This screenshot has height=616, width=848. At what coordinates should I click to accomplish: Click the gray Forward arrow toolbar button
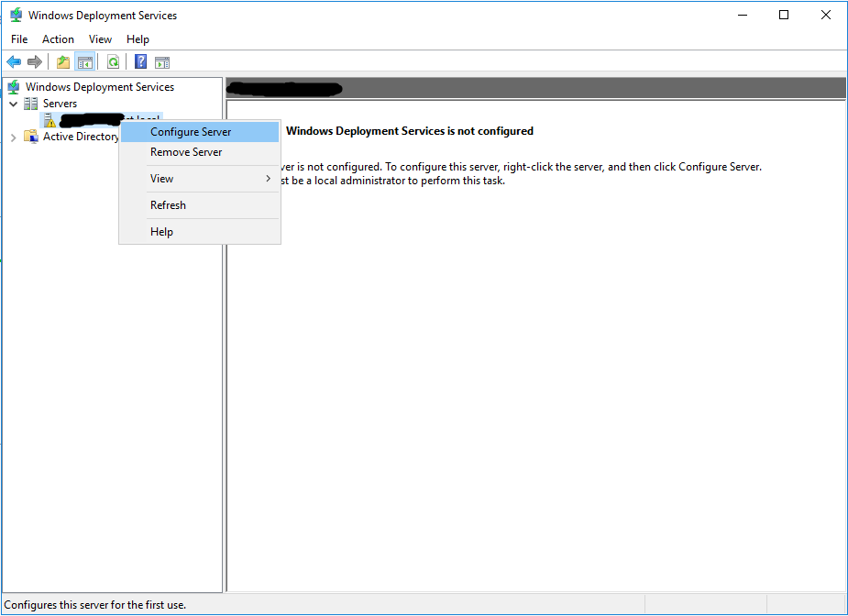tap(35, 62)
